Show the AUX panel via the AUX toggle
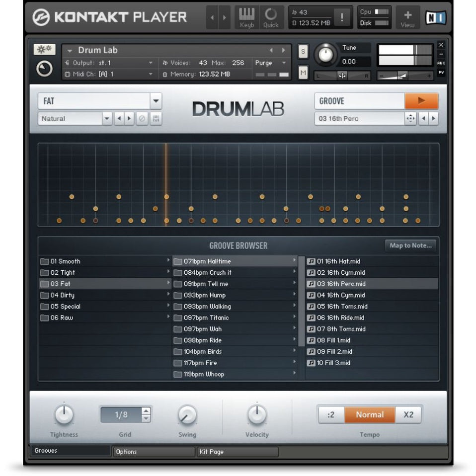The height and width of the screenshot is (476, 476). pos(441,63)
